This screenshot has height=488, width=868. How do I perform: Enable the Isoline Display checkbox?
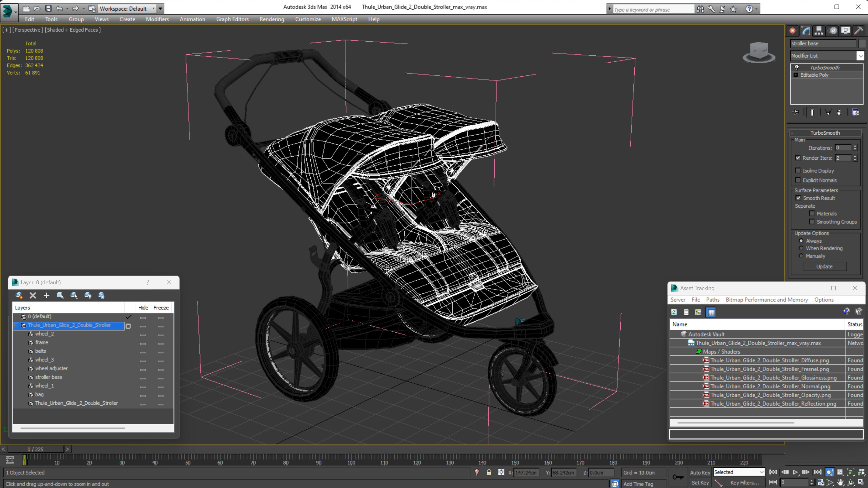coord(798,170)
